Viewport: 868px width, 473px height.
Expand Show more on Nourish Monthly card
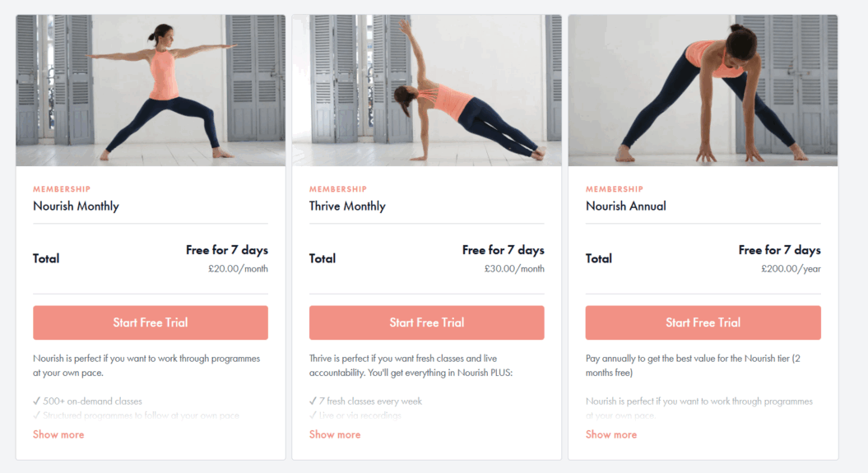coord(58,434)
